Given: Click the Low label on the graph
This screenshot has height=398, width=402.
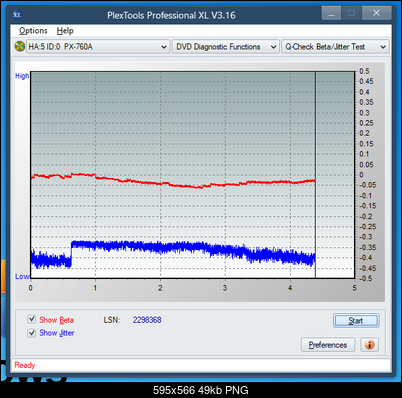Looking at the screenshot, I should (22, 276).
